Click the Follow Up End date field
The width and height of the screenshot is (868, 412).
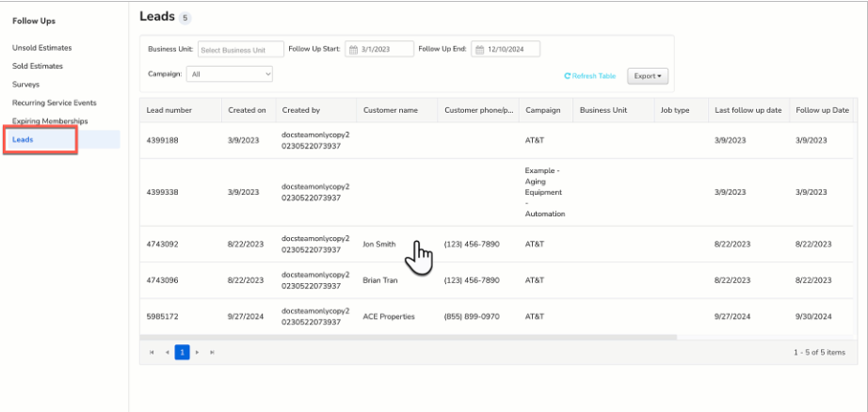coord(506,49)
